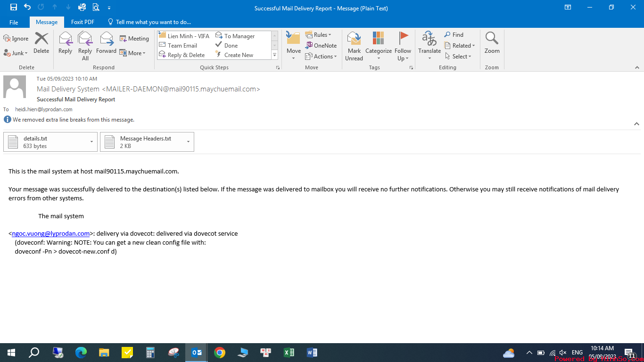Open the Actions dropdown

(x=321, y=57)
